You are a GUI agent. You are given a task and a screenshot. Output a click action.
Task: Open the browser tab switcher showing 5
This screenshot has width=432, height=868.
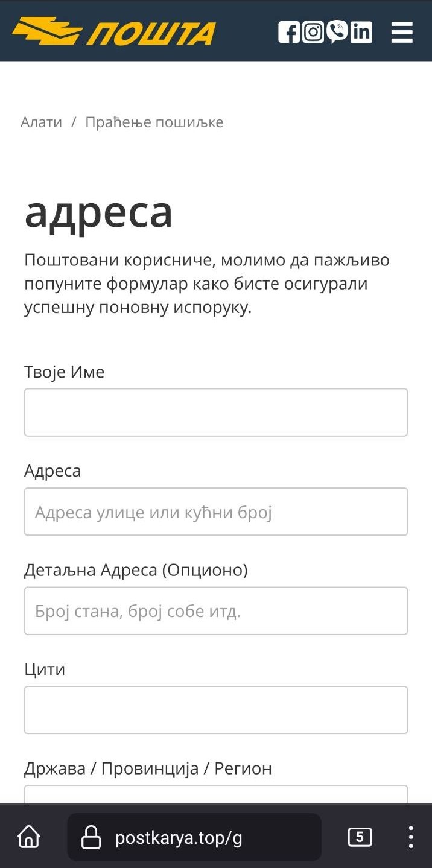click(360, 837)
